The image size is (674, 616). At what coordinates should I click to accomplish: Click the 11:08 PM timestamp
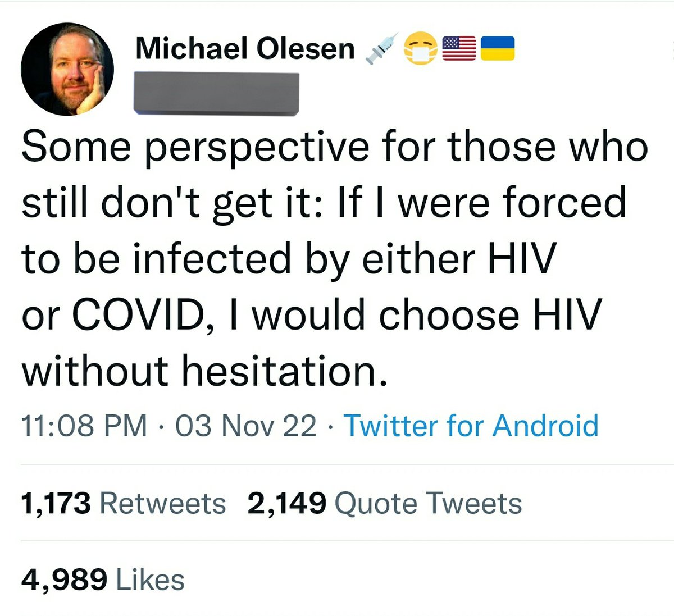pyautogui.click(x=84, y=425)
